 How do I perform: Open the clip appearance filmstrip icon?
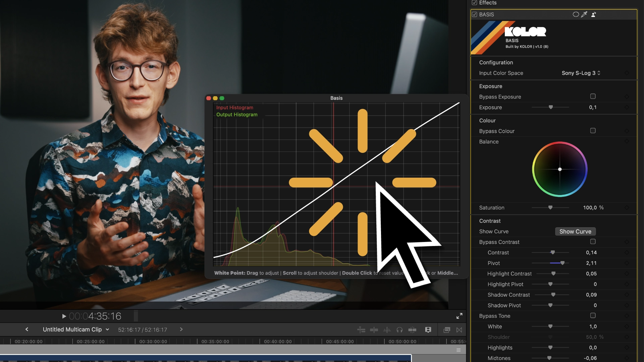point(428,330)
